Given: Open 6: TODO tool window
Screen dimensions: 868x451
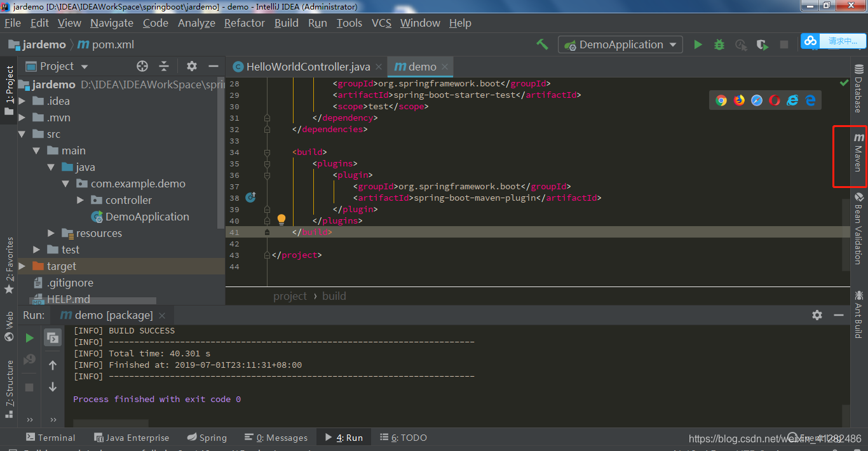Looking at the screenshot, I should click(x=403, y=438).
